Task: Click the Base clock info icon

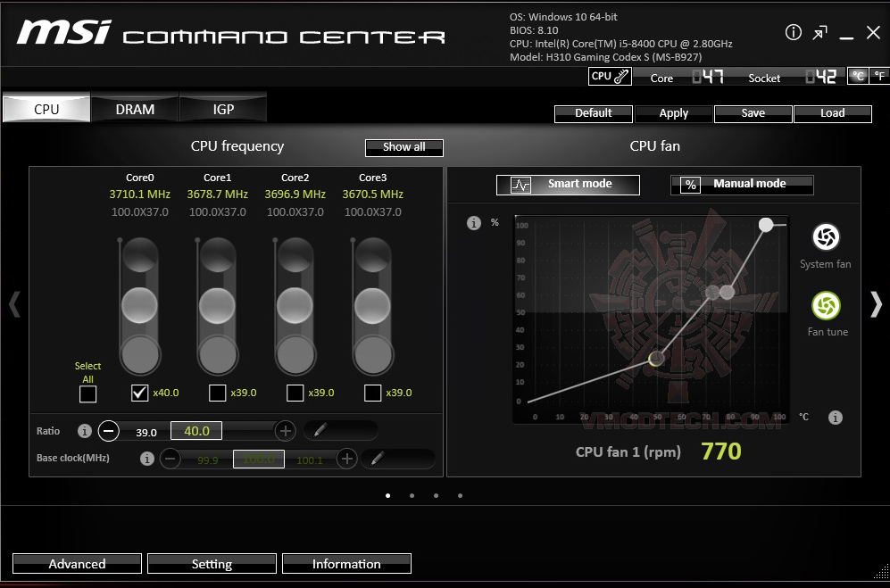Action: [147, 459]
